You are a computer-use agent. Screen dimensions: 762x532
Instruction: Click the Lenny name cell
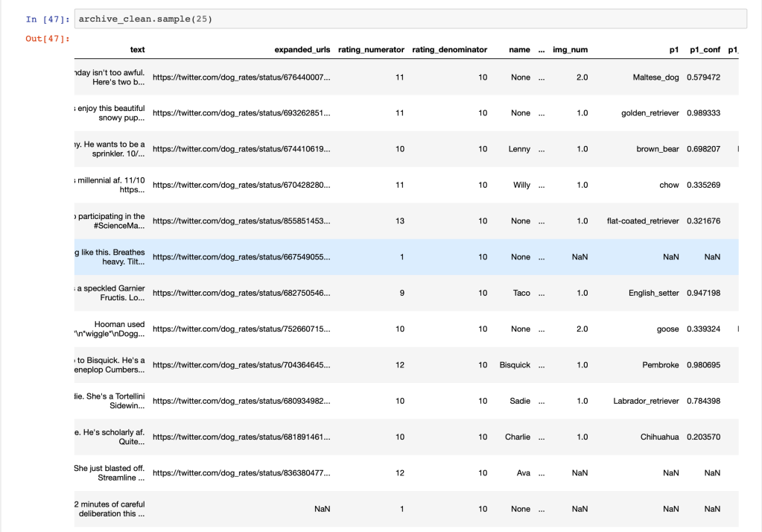pos(519,149)
